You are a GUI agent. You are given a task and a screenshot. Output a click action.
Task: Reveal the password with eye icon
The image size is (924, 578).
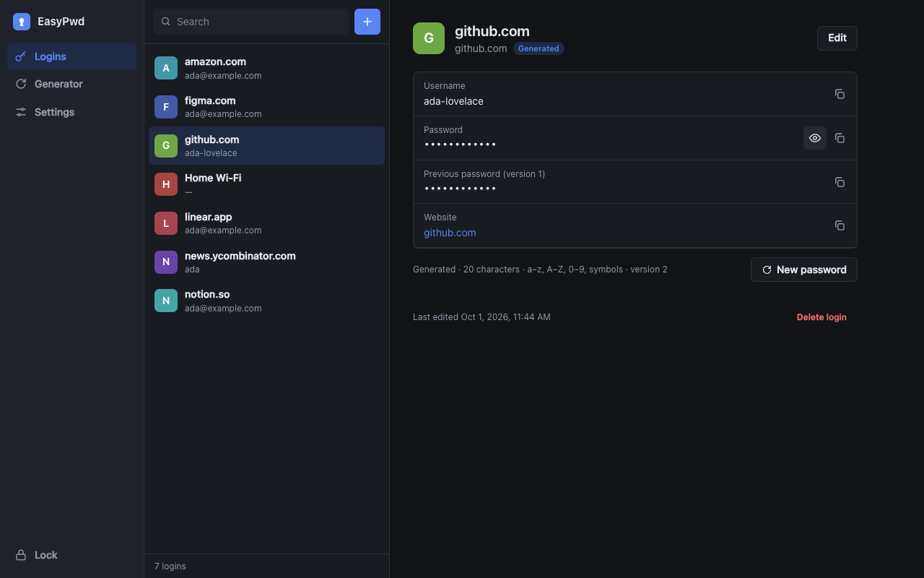pos(815,138)
